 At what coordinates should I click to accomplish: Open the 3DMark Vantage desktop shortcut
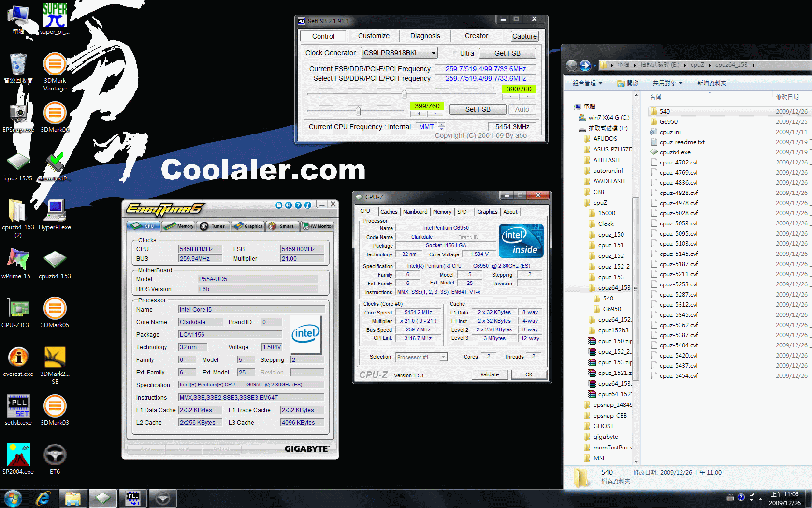(x=55, y=72)
